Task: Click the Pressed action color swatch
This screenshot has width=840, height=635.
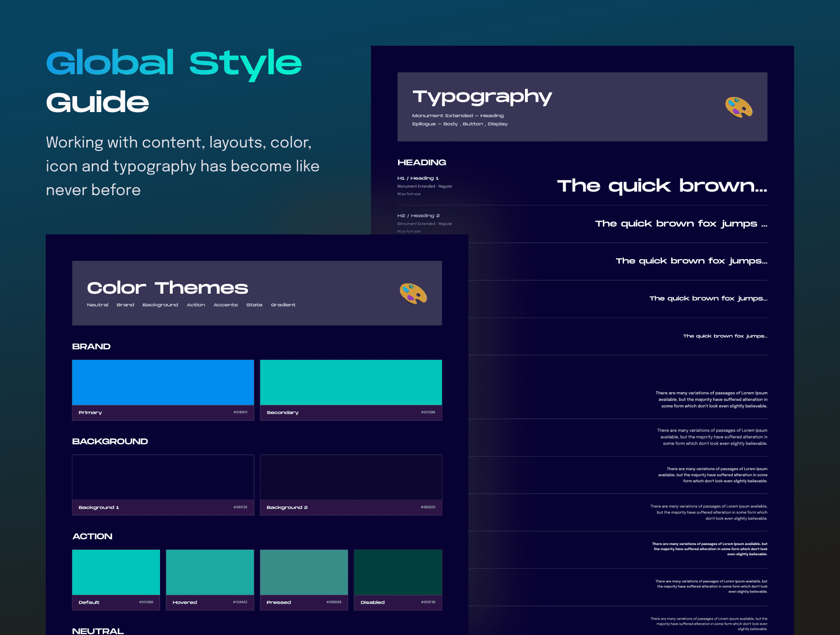Action: [x=304, y=572]
